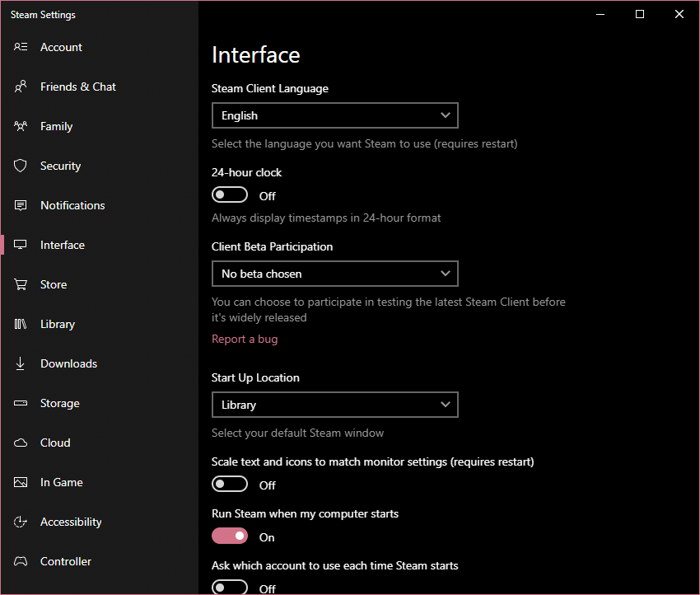Click the Account person-list icon
Viewport: 700px width, 595px height.
[21, 47]
